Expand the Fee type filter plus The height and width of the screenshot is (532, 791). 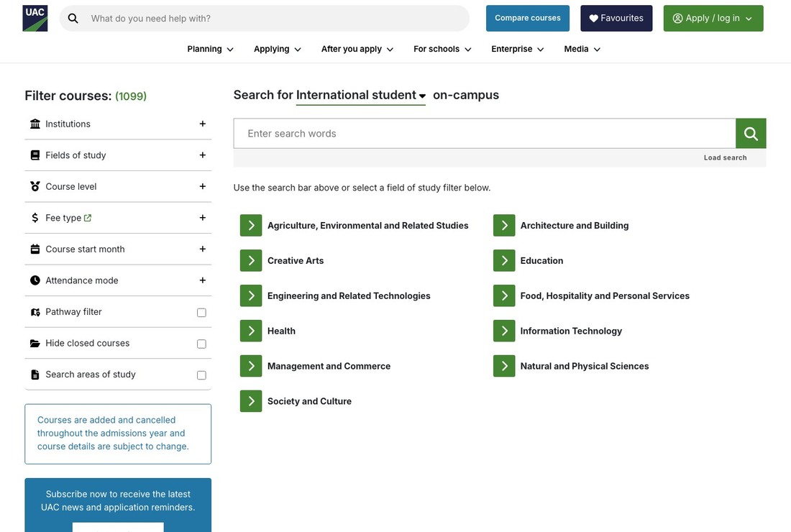[x=202, y=218]
